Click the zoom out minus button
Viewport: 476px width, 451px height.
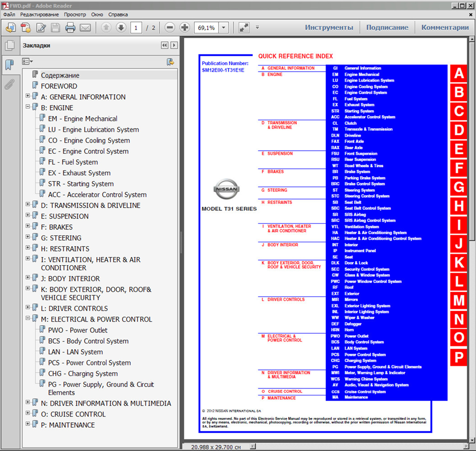[x=170, y=28]
